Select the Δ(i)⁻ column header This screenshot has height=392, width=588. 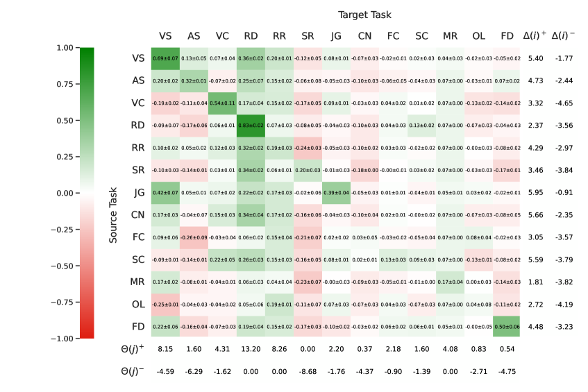pyautogui.click(x=563, y=36)
